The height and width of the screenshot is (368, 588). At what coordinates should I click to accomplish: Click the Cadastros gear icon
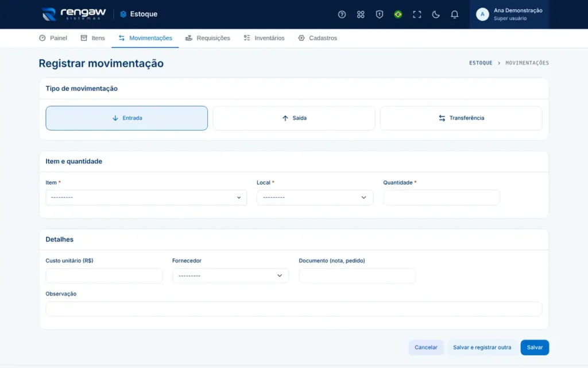coord(301,38)
